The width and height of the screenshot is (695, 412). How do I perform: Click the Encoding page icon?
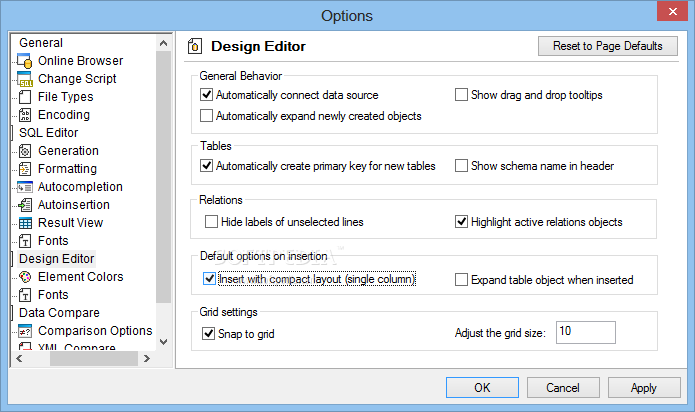point(25,115)
